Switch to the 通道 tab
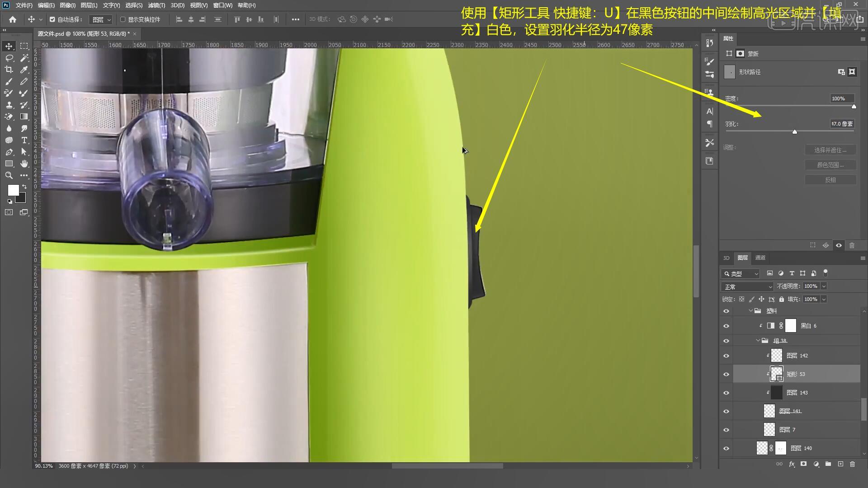The width and height of the screenshot is (868, 488). pos(760,258)
